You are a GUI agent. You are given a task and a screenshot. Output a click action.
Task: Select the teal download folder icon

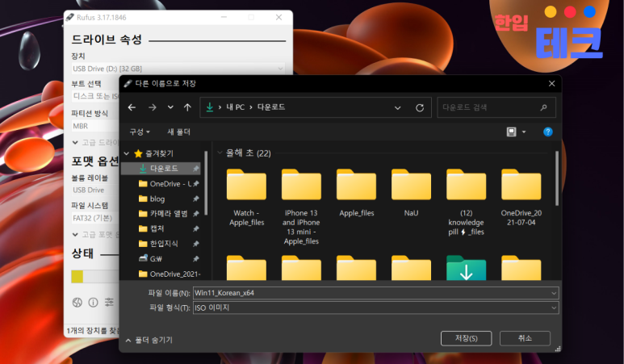coord(466,268)
